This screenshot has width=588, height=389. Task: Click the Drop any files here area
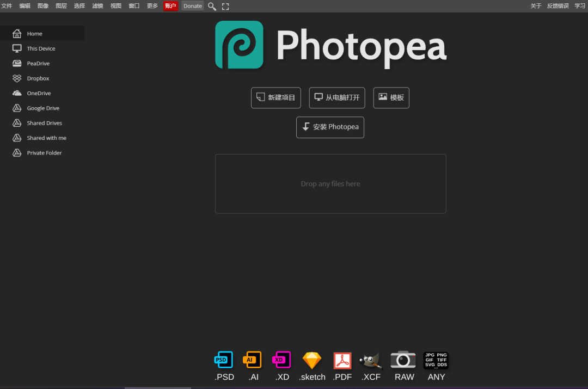(x=330, y=184)
